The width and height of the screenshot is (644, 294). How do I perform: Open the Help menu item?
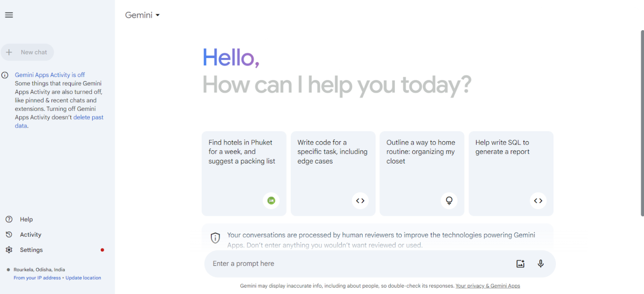tap(26, 219)
